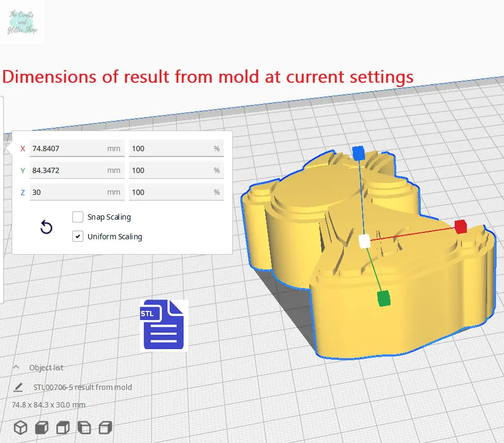Select STL00706-5 result from mold in list
504x443 pixels.
coord(82,387)
